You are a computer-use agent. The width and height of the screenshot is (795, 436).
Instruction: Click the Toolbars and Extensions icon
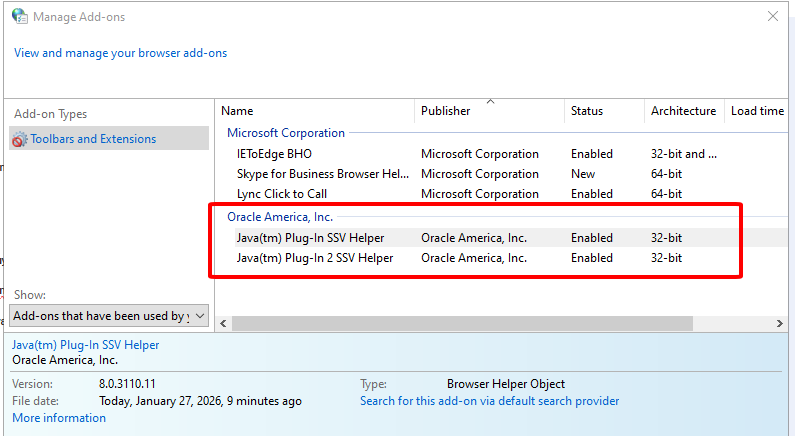19,140
